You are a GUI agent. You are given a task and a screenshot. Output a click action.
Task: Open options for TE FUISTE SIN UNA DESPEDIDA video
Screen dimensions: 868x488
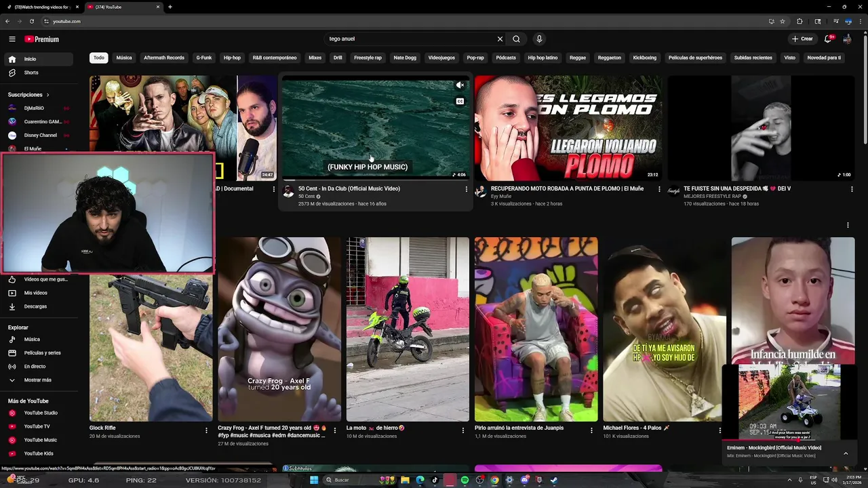(x=852, y=189)
